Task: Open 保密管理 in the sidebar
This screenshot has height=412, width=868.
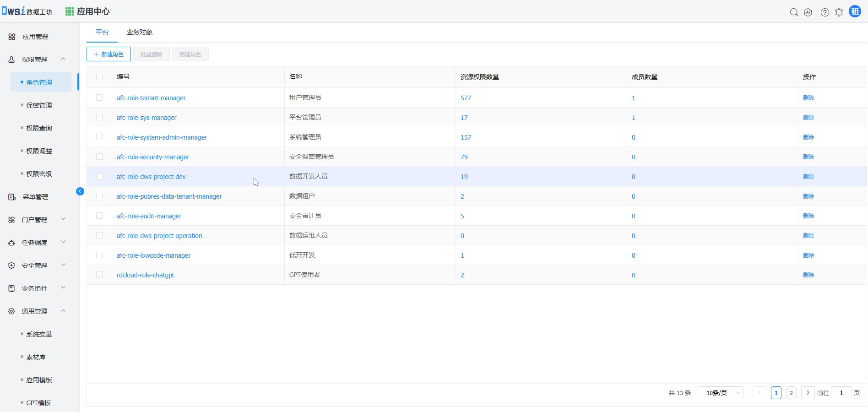Action: [x=39, y=105]
